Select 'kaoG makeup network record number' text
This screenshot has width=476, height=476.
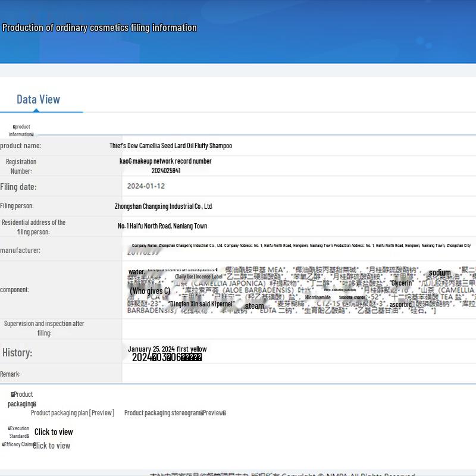(165, 161)
